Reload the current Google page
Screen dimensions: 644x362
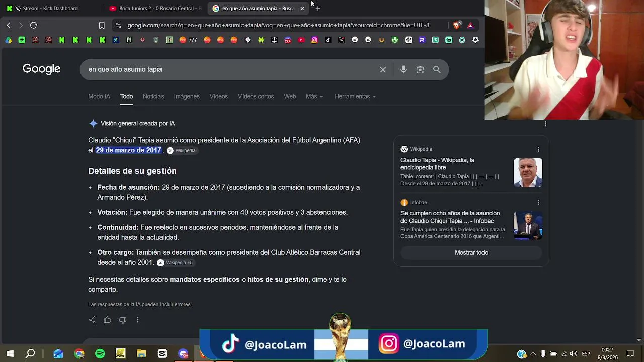click(x=34, y=25)
